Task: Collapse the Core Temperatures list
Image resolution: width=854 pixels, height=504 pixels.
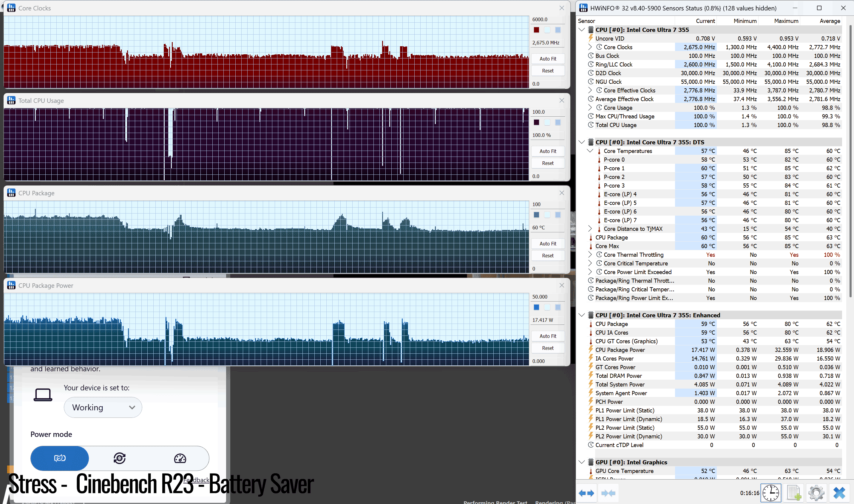Action: point(590,151)
